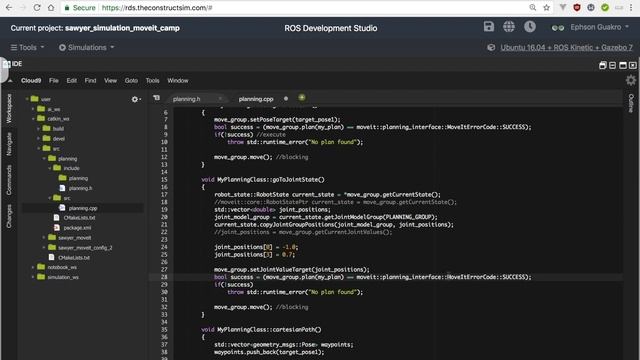Open the Ephson Guakro user menu
Image resolution: width=640 pixels, height=360 pixels.
(x=590, y=27)
